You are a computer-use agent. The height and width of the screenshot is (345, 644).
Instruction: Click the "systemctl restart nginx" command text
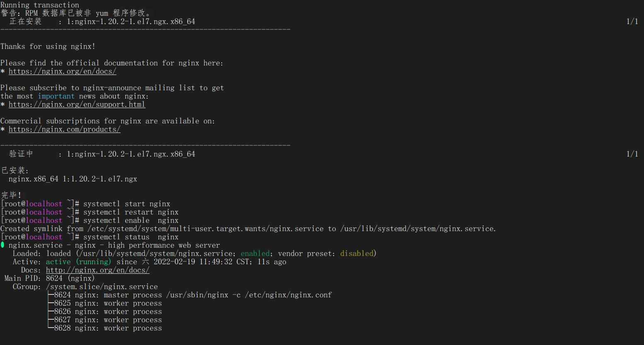[131, 212]
